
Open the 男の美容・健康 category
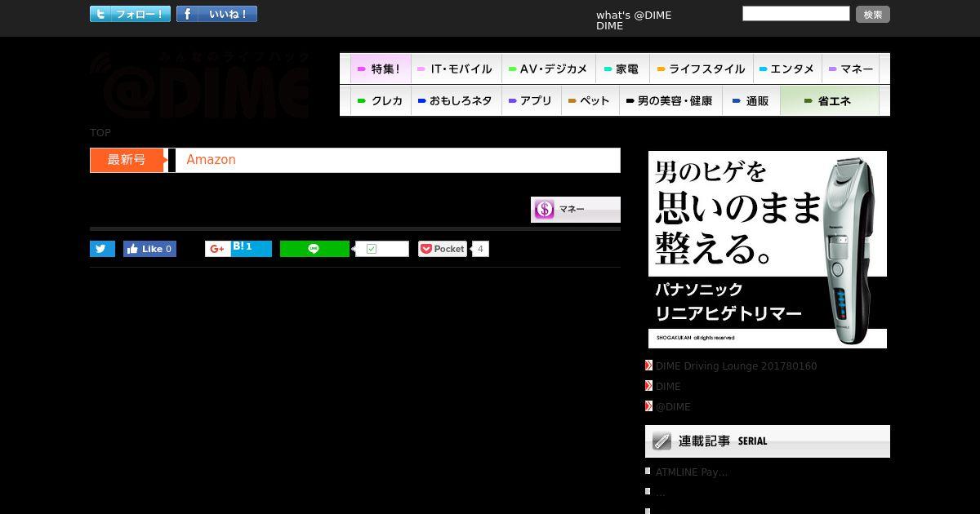click(670, 101)
